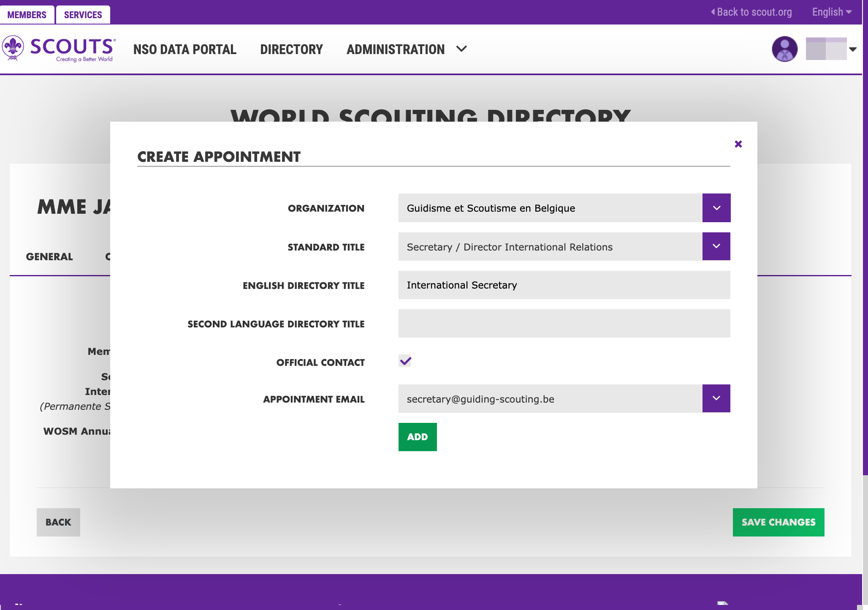Open the Directory menu item

click(291, 49)
